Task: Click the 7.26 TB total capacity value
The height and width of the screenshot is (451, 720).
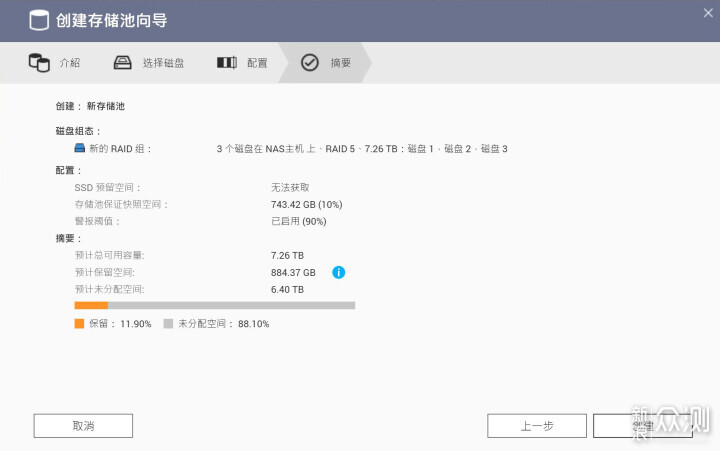Action: 287,255
